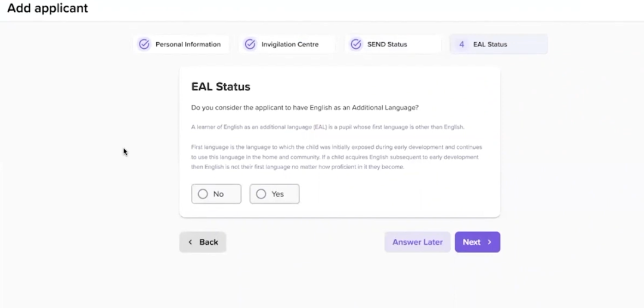Viewport: 644px width, 308px height.
Task: Open the Invigilation Centre step label
Action: [290, 44]
